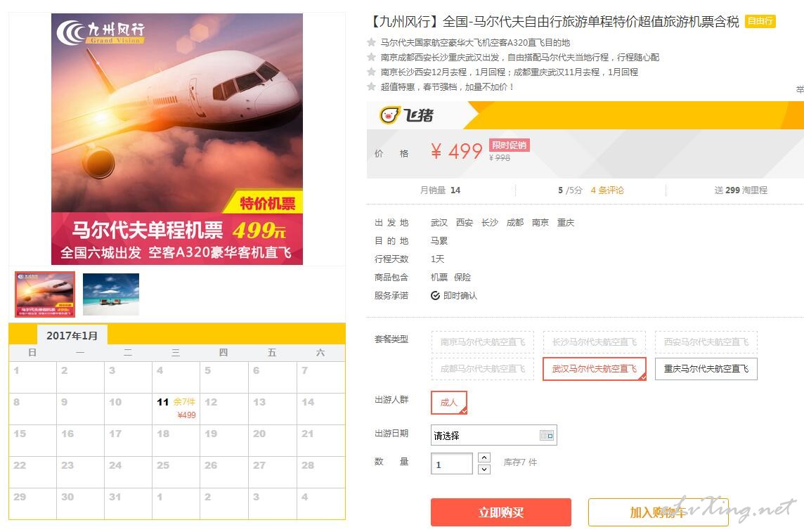The image size is (804, 532).
Task: Increase quantity with the up arrow
Action: click(484, 458)
